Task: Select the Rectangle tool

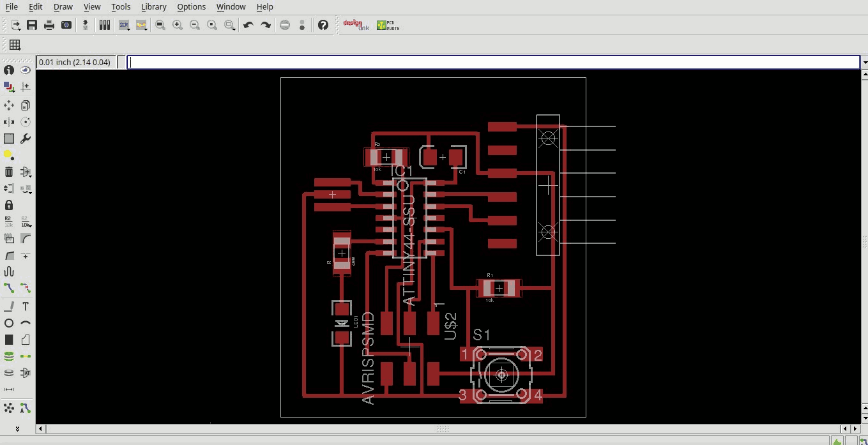Action: pos(9,340)
